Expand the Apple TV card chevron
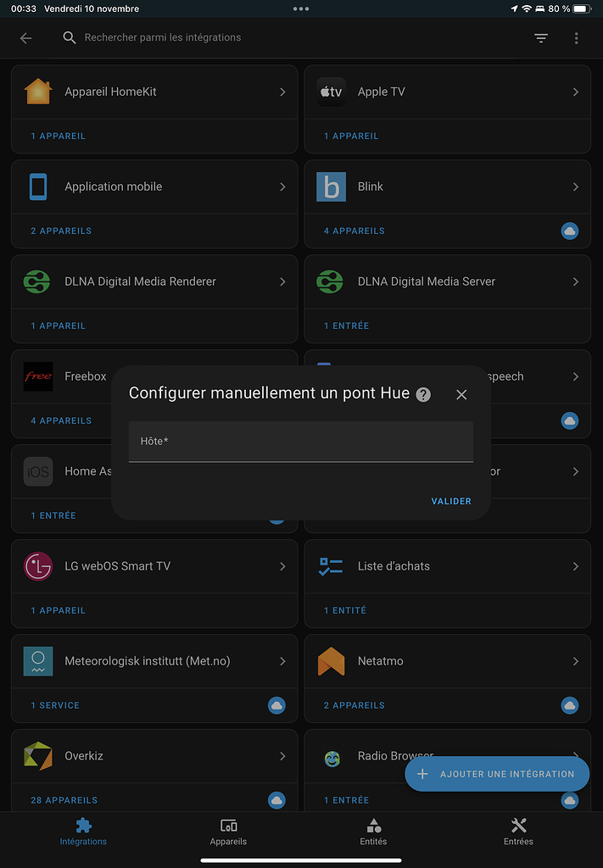 (x=576, y=92)
